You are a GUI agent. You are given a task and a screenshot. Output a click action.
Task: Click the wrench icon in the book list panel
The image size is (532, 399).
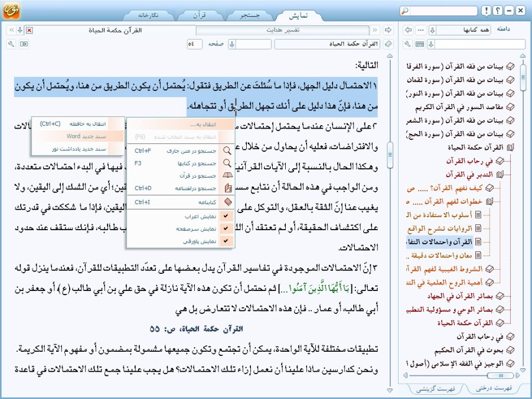[408, 44]
